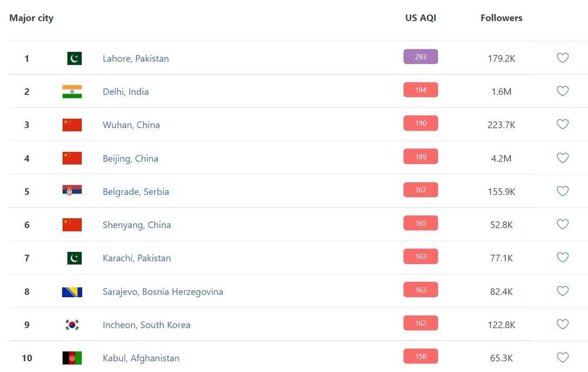The width and height of the screenshot is (588, 372).
Task: Click the Major city column header
Action: pos(31,18)
